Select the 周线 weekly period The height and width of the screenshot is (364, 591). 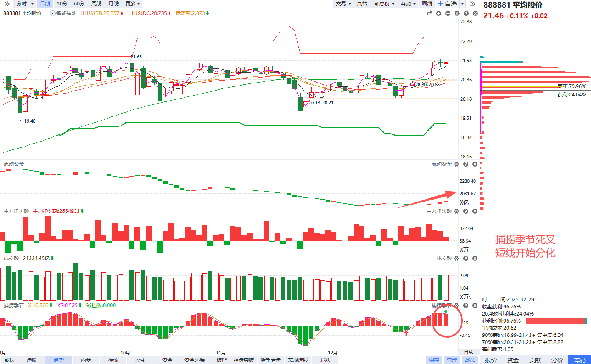(96, 4)
